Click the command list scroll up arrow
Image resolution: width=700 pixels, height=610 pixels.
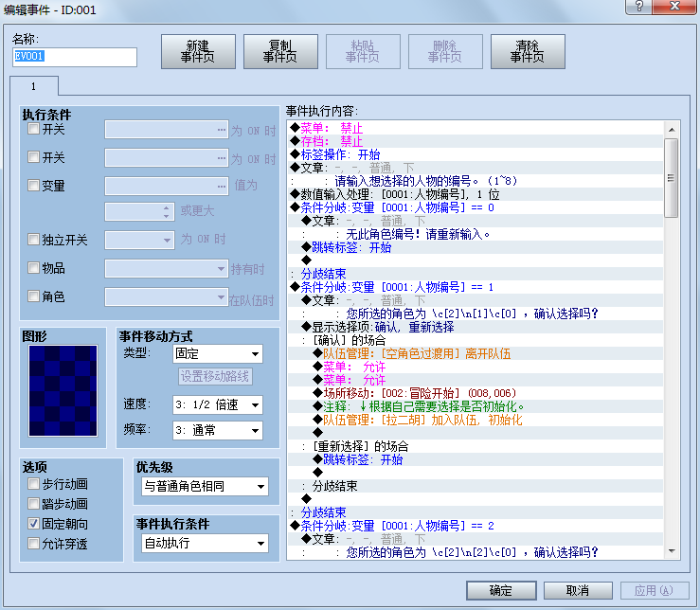point(672,130)
